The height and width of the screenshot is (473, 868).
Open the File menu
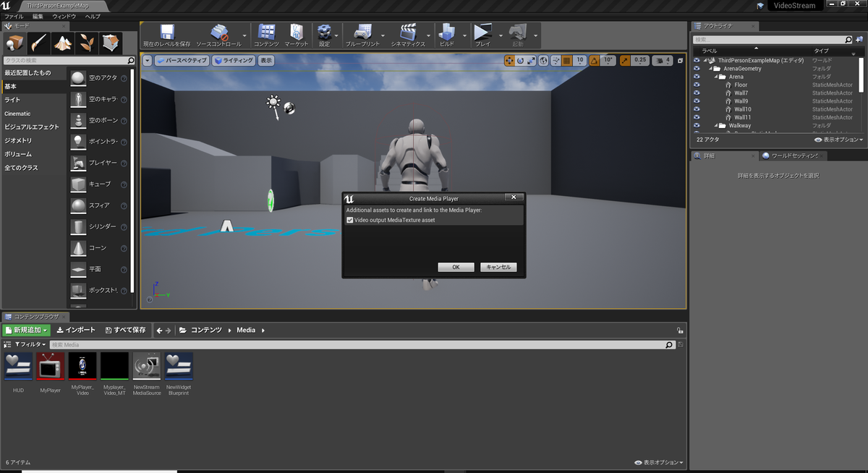pos(14,16)
